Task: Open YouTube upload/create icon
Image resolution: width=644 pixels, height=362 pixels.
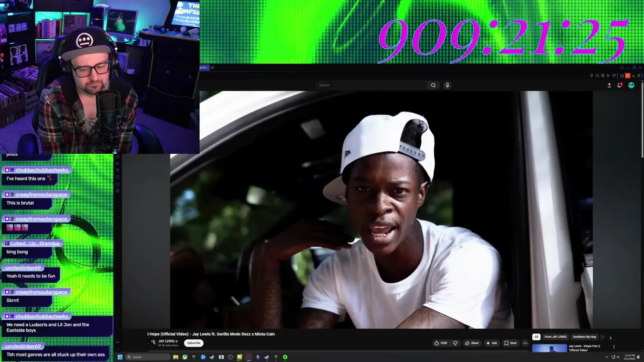Action: coord(609,85)
